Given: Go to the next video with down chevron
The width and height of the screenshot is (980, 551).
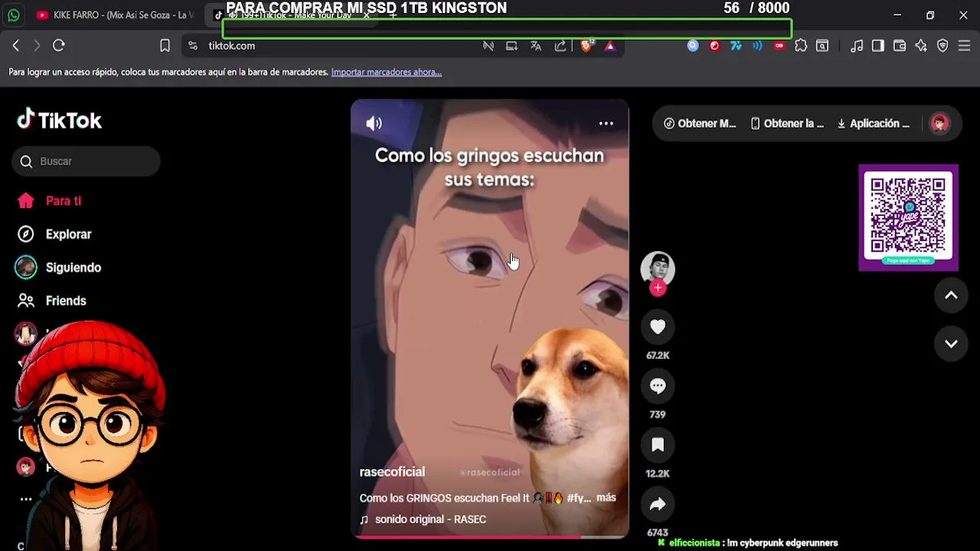Looking at the screenshot, I should [x=951, y=344].
